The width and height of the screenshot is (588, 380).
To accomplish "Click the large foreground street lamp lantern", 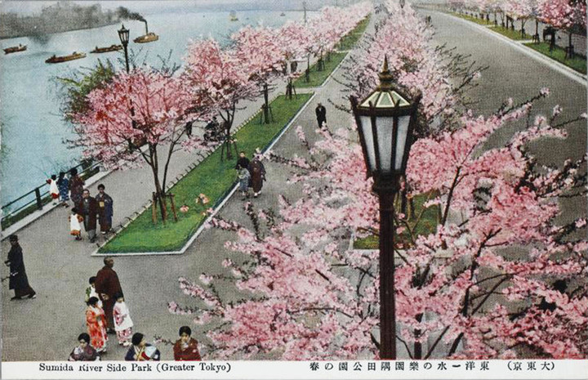I will tap(385, 131).
